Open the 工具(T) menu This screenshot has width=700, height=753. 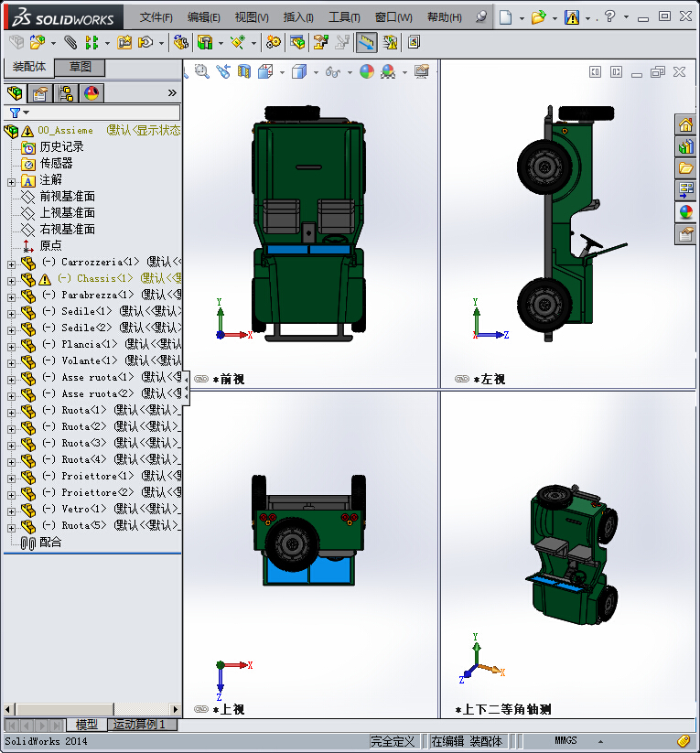pos(344,17)
